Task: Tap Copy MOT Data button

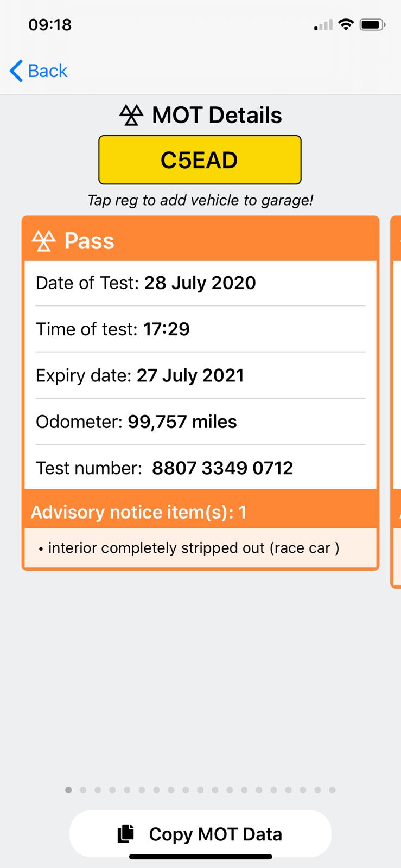Action: point(200,834)
